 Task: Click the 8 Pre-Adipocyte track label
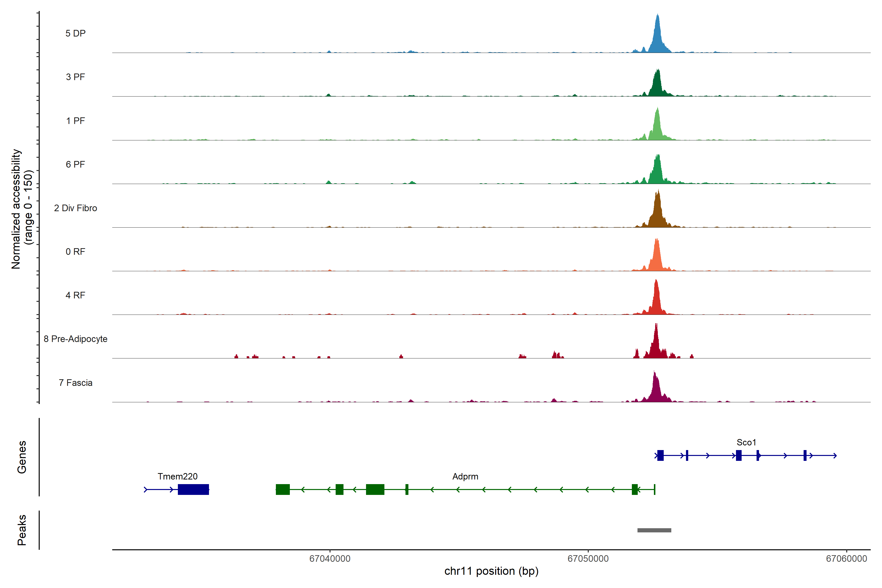75,339
